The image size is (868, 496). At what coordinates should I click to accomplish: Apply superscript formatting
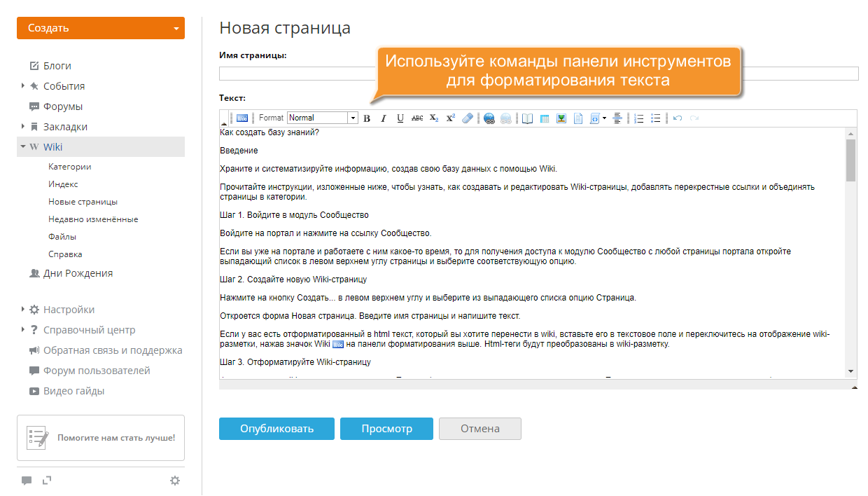451,118
